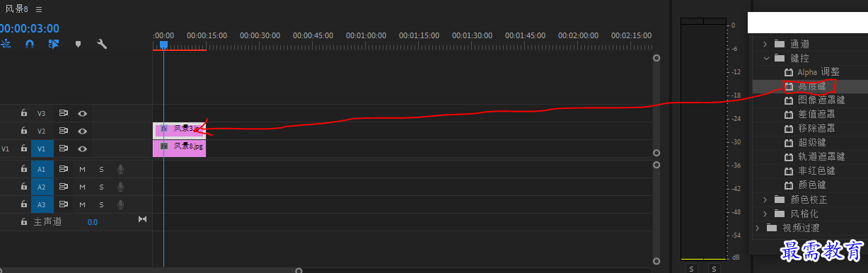The width and height of the screenshot is (868, 273).
Task: Toggle sync lock on V2 track
Action: [63, 131]
